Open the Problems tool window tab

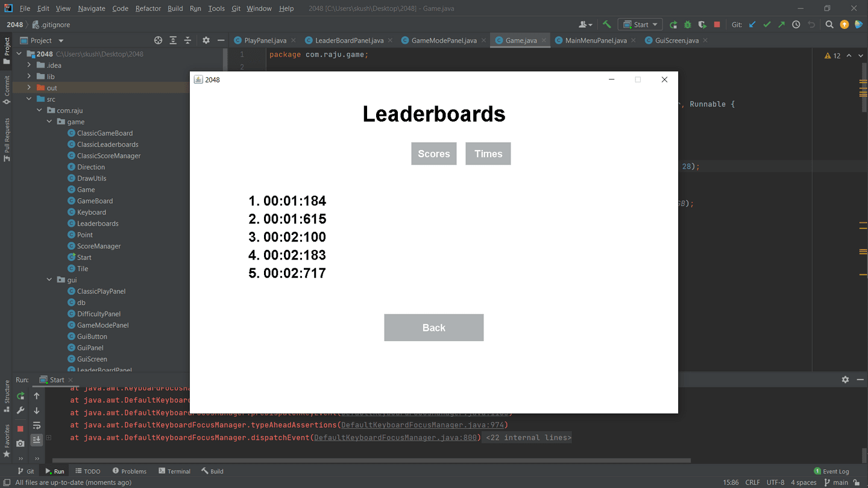click(128, 471)
